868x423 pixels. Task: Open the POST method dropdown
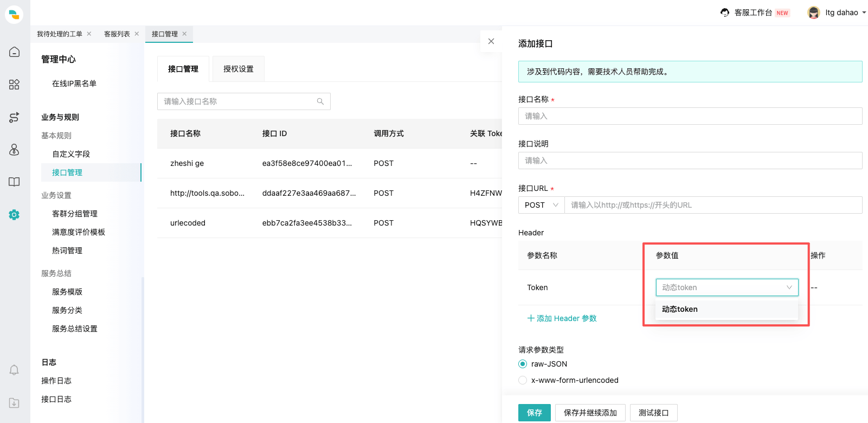pos(541,205)
